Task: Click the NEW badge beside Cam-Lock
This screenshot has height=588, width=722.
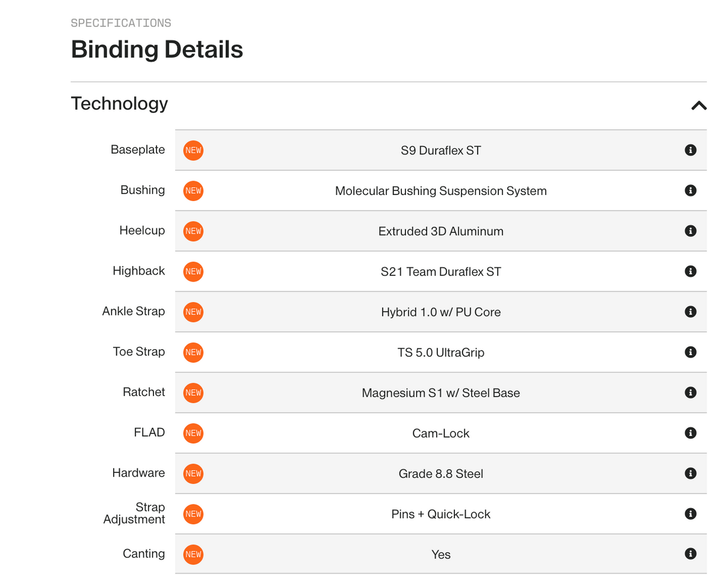Action: (193, 433)
